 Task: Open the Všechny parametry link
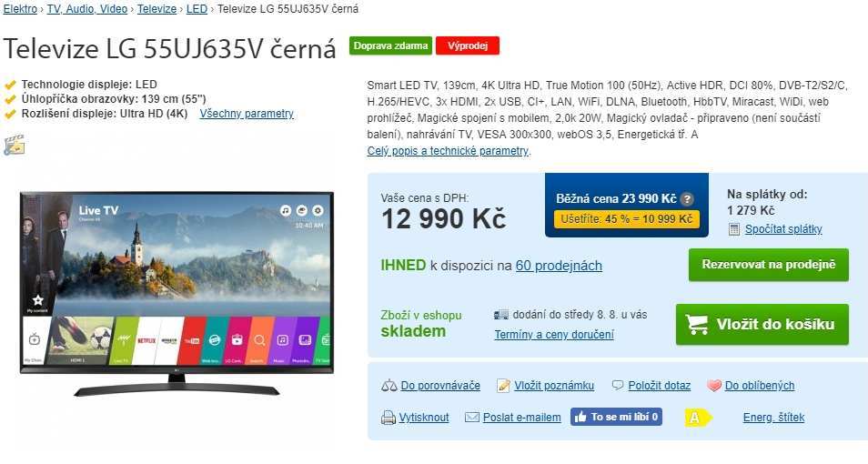point(247,114)
